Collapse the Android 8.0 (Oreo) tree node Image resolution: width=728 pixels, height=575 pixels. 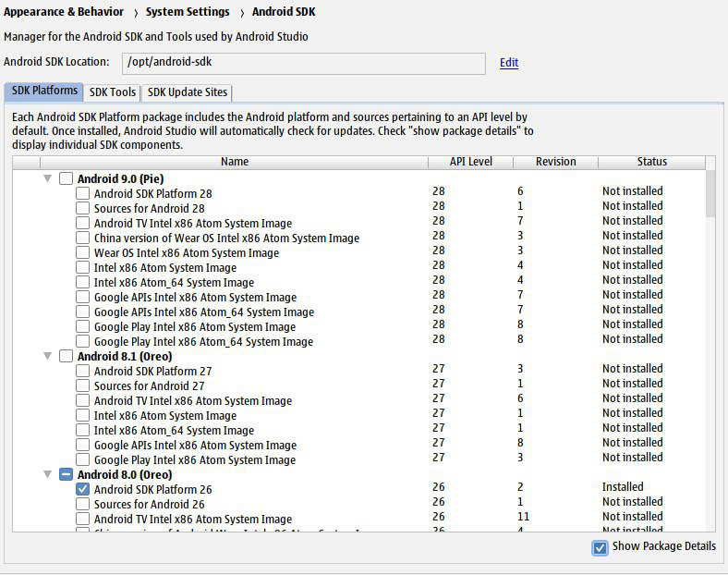[x=47, y=474]
